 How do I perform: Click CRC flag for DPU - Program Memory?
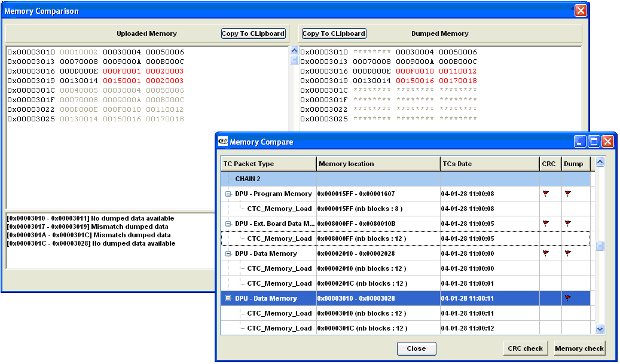[545, 194]
